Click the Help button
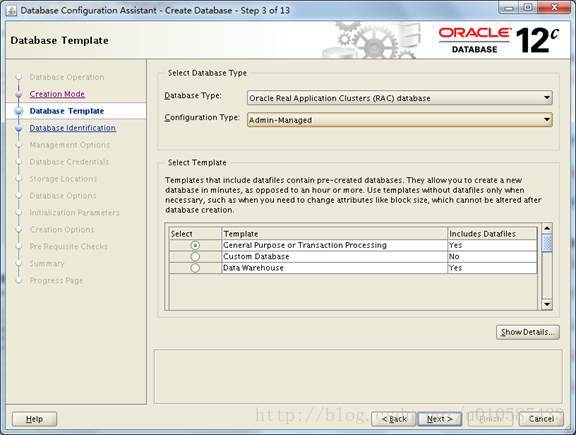The image size is (576, 435). pyautogui.click(x=35, y=419)
